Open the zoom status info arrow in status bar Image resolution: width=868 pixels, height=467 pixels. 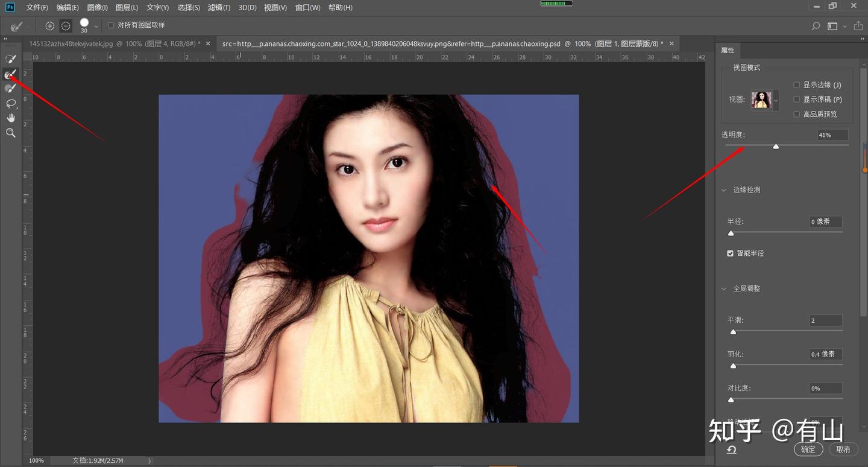pyautogui.click(x=149, y=461)
